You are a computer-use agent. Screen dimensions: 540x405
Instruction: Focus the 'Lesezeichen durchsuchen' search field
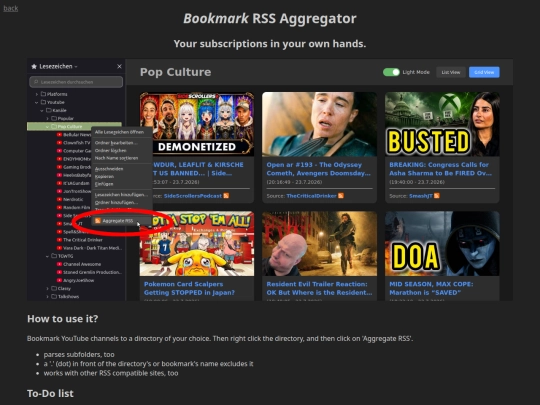click(x=76, y=82)
